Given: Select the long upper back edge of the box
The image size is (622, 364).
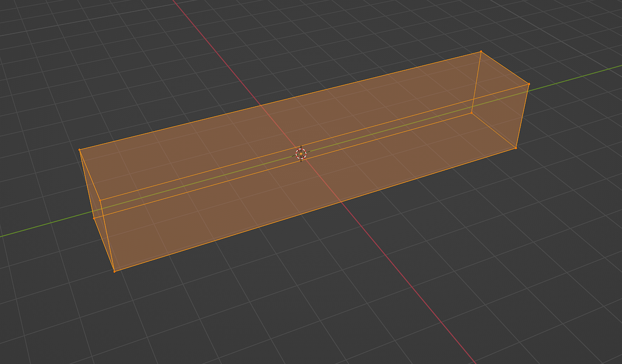Looking at the screenshot, I should coord(279,101).
